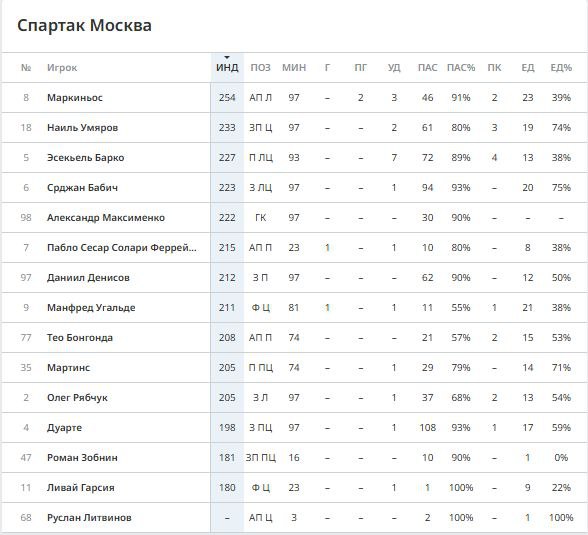Open Манфред Угальде player link
The image size is (588, 535).
click(91, 307)
